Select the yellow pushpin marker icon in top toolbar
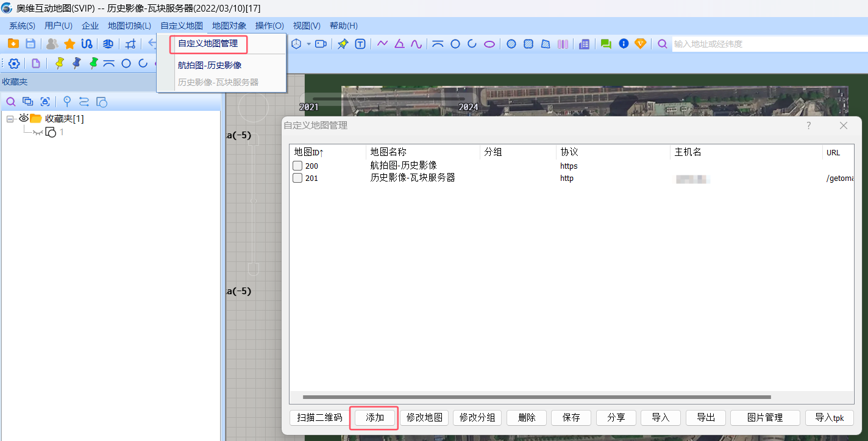The width and height of the screenshot is (868, 441). [343, 44]
